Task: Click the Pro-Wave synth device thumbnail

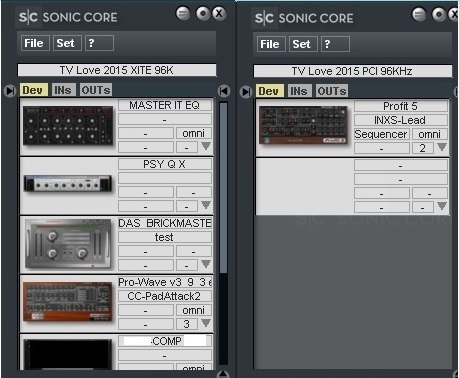Action: coord(68,302)
